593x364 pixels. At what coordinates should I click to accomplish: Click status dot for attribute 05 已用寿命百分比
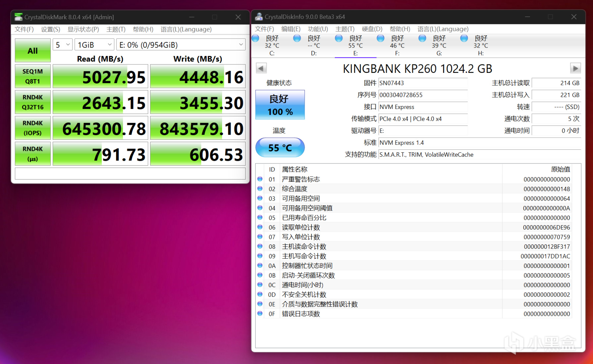coord(260,217)
